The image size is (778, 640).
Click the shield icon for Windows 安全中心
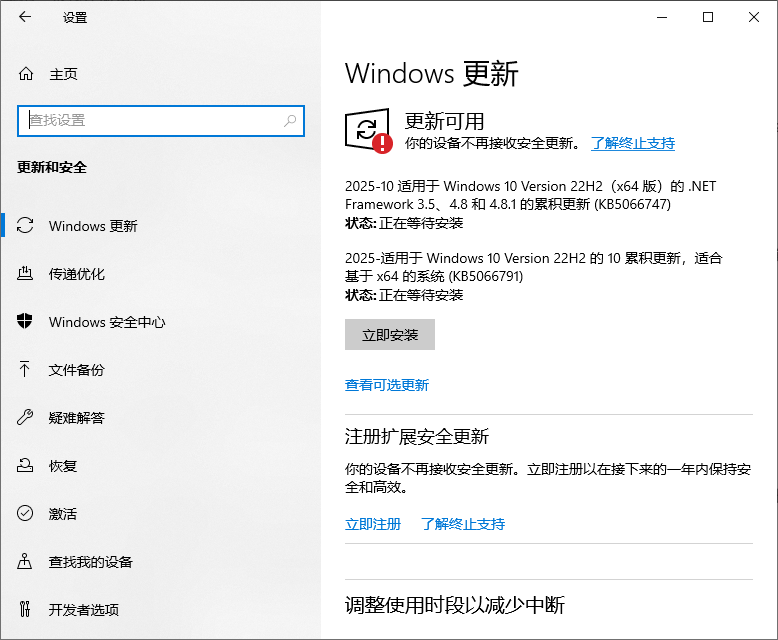coord(25,321)
